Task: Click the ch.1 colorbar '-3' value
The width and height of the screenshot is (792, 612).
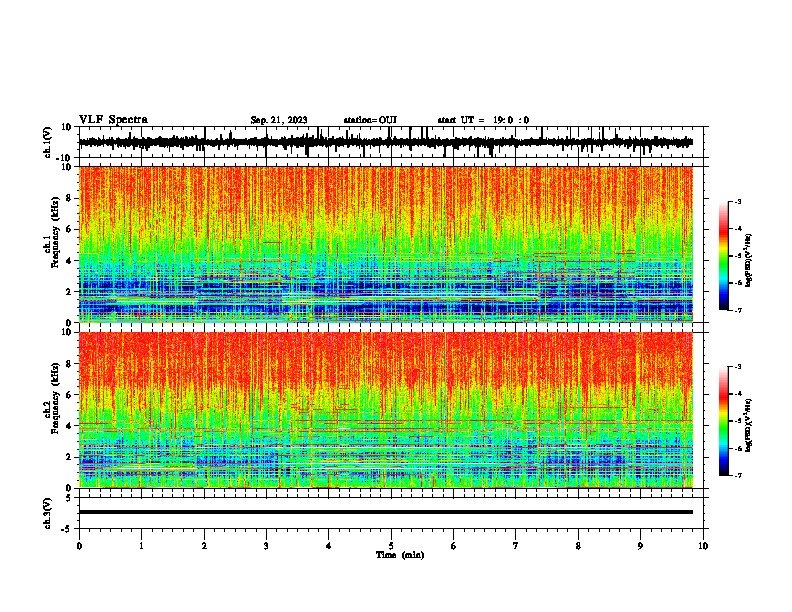Action: pyautogui.click(x=737, y=201)
